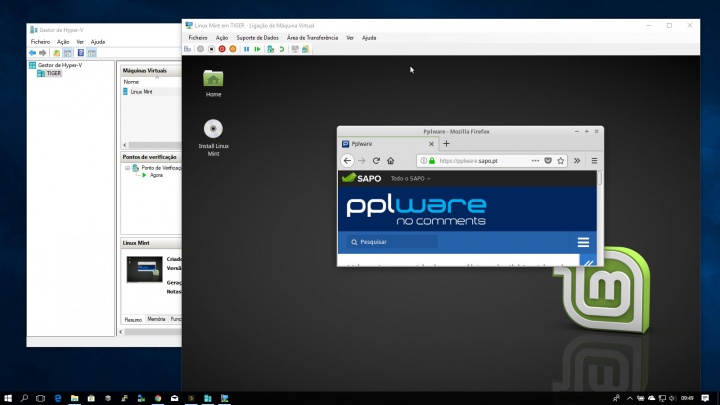Click the Firefox home icon

point(390,160)
